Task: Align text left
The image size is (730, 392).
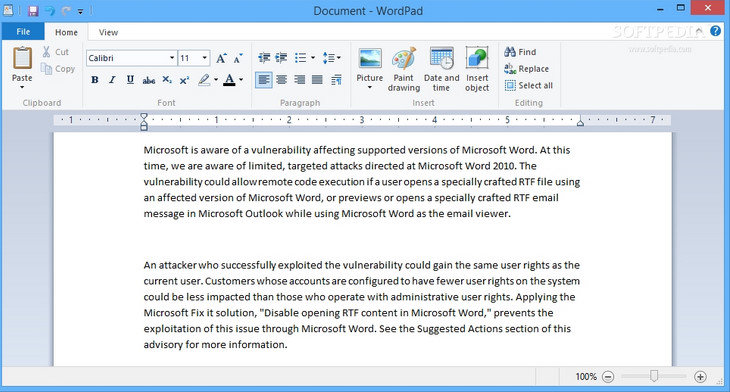Action: coord(264,80)
